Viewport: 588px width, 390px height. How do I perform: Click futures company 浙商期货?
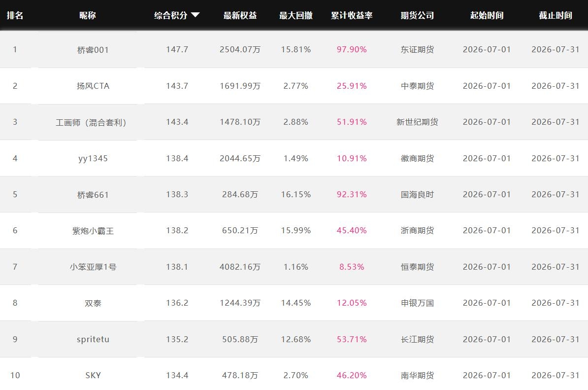tap(418, 230)
